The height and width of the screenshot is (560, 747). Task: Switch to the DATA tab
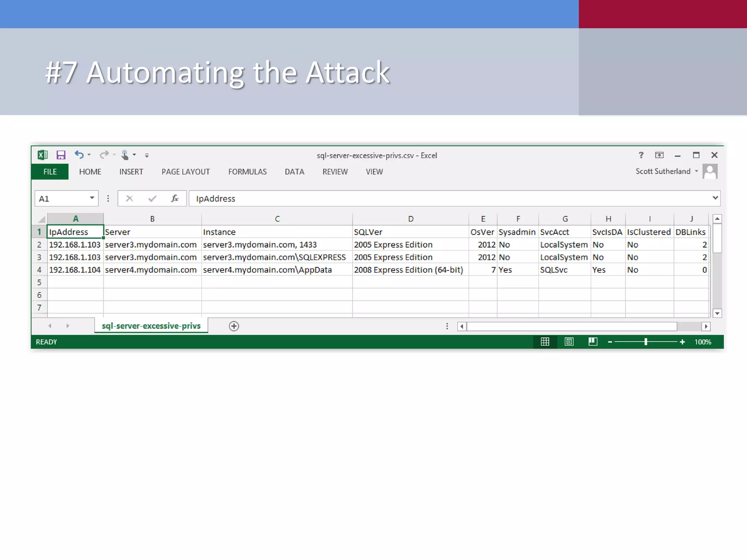coord(294,172)
